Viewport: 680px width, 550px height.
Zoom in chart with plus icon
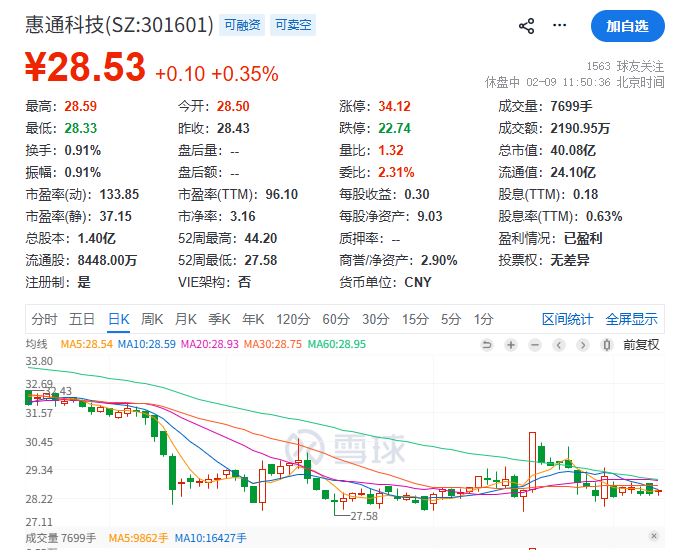coord(511,345)
